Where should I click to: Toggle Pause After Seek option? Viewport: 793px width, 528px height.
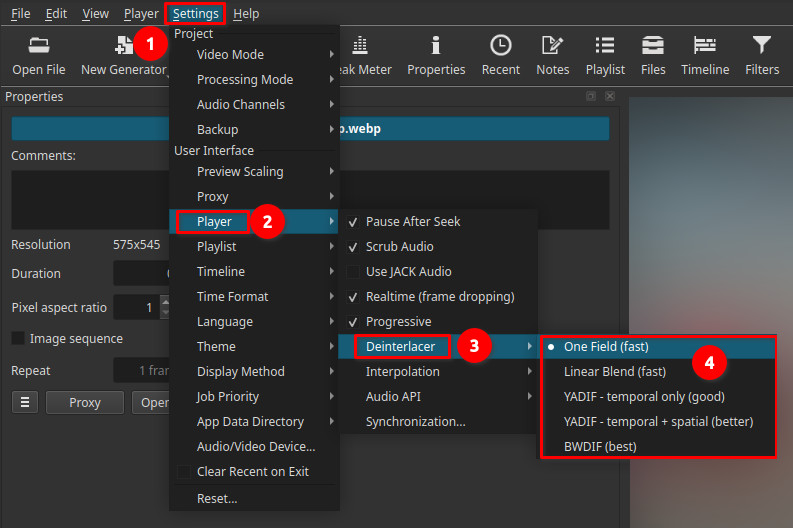412,222
